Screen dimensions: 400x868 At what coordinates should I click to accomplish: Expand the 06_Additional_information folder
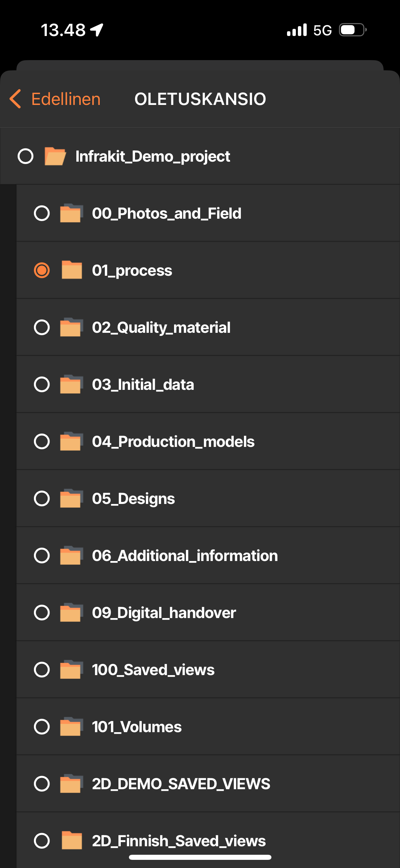pyautogui.click(x=185, y=556)
